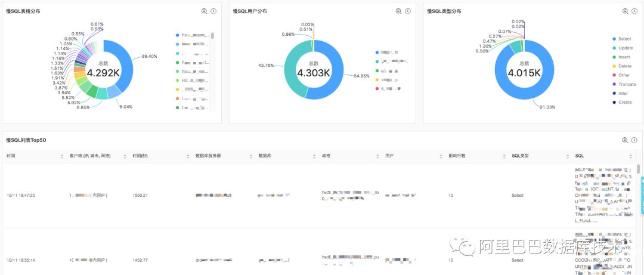Click total 4.303K in user distribution chart

coord(314,73)
